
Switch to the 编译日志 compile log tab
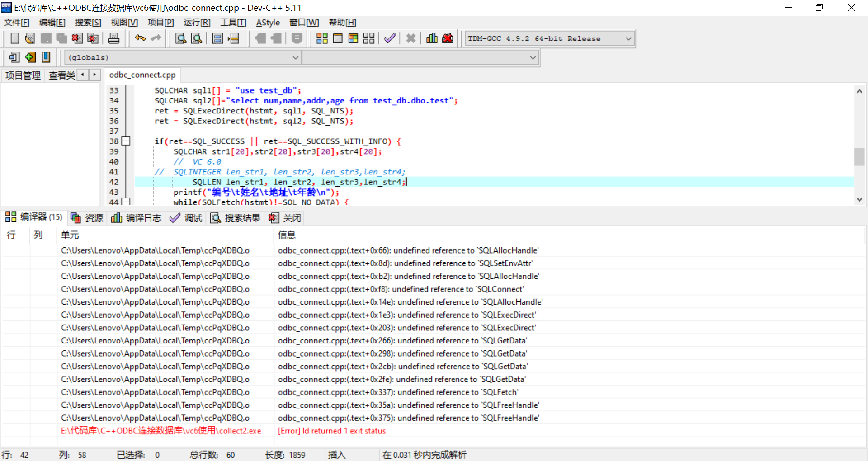[137, 218]
